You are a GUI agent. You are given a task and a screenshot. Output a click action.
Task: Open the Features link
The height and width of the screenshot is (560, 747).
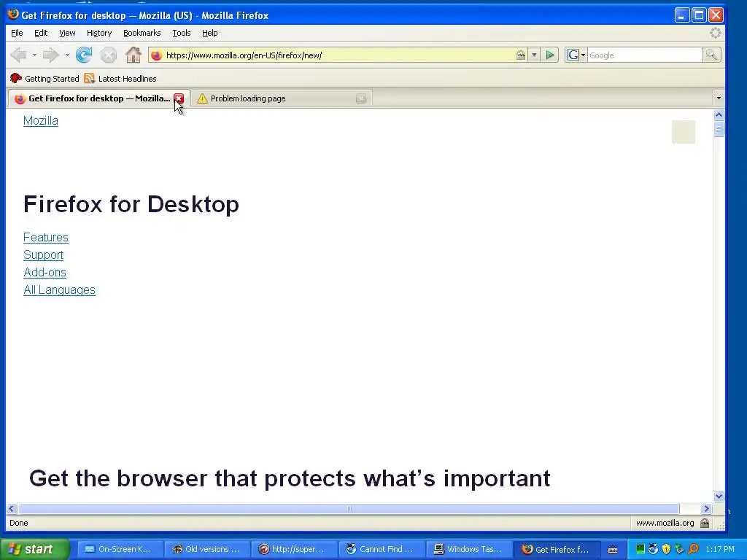46,237
